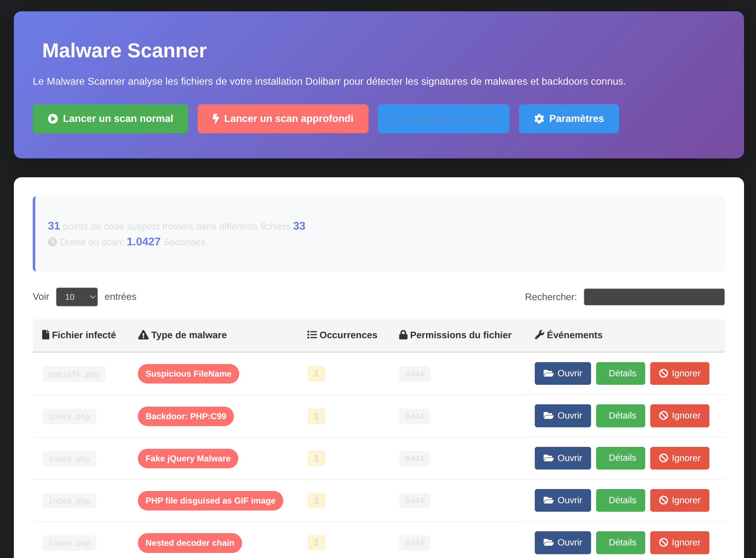Image resolution: width=756 pixels, height=558 pixels.
Task: Launch a normal scan with the green button
Action: [110, 118]
